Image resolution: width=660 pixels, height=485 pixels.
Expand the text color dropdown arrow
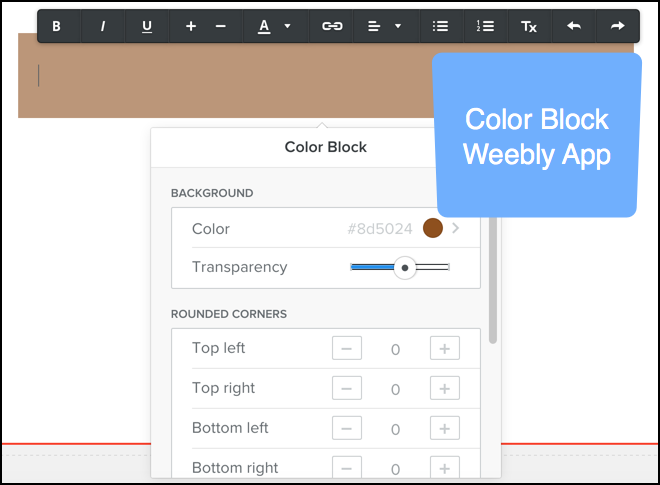[287, 26]
